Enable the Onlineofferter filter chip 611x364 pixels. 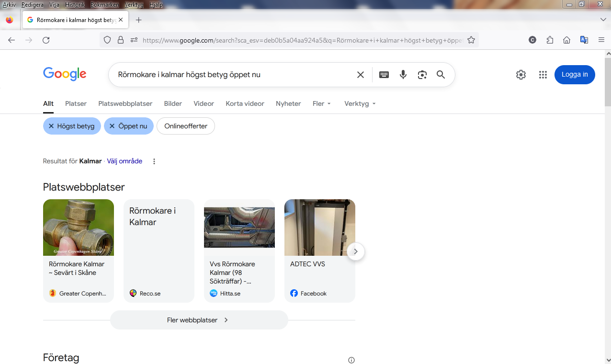(x=186, y=126)
